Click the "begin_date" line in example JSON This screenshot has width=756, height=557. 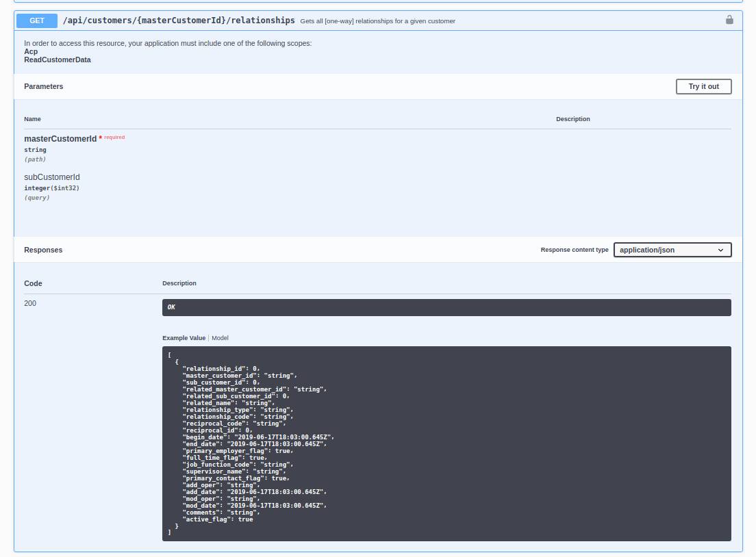(x=258, y=437)
